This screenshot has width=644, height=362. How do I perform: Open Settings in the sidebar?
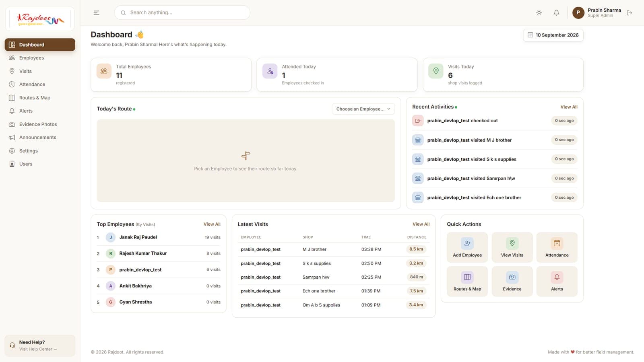click(x=40, y=151)
